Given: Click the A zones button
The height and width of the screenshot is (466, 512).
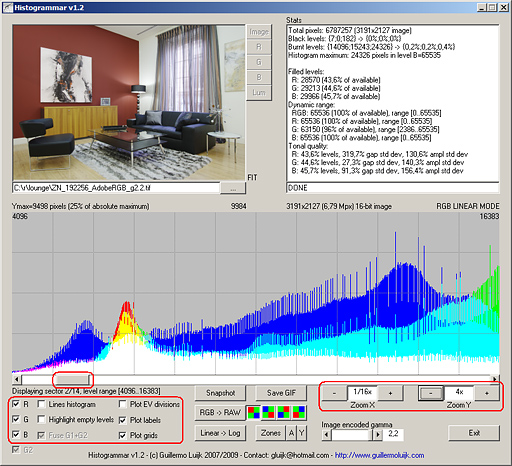Looking at the screenshot, I should point(291,433).
